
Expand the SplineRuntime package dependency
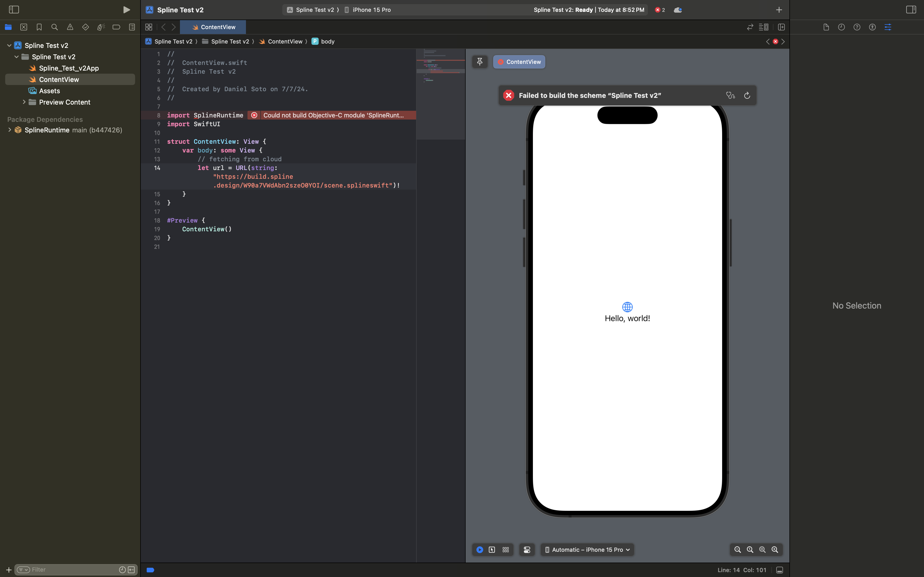click(x=10, y=130)
